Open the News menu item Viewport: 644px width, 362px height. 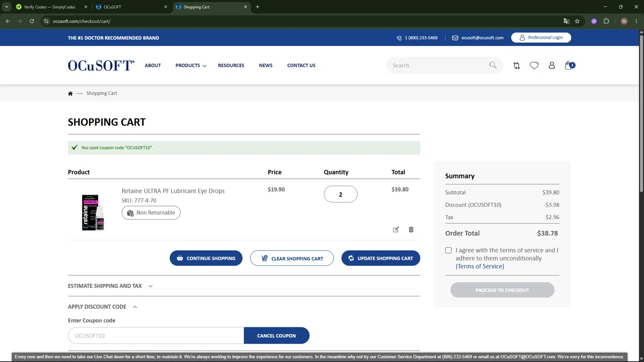click(x=266, y=66)
